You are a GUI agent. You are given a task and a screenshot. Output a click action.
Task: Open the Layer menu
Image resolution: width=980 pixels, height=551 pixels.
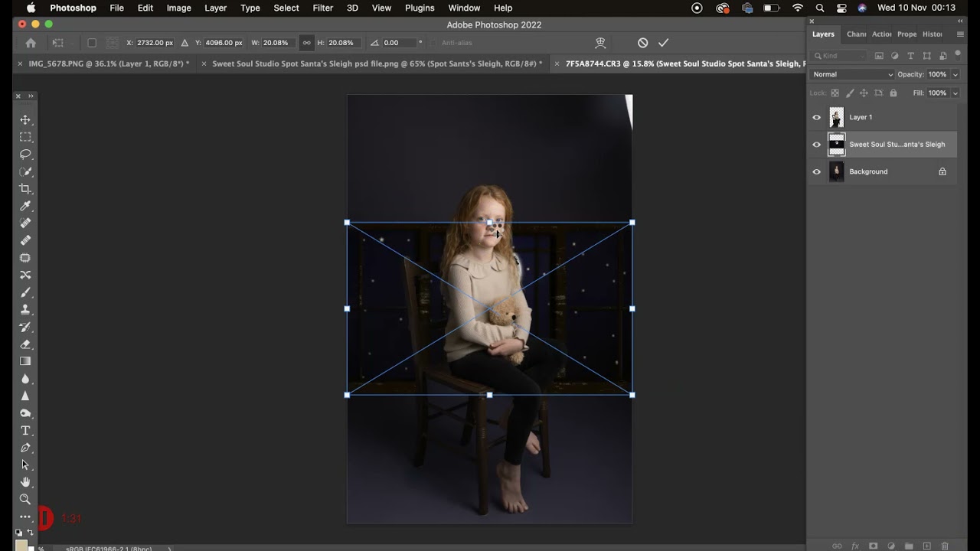(215, 8)
